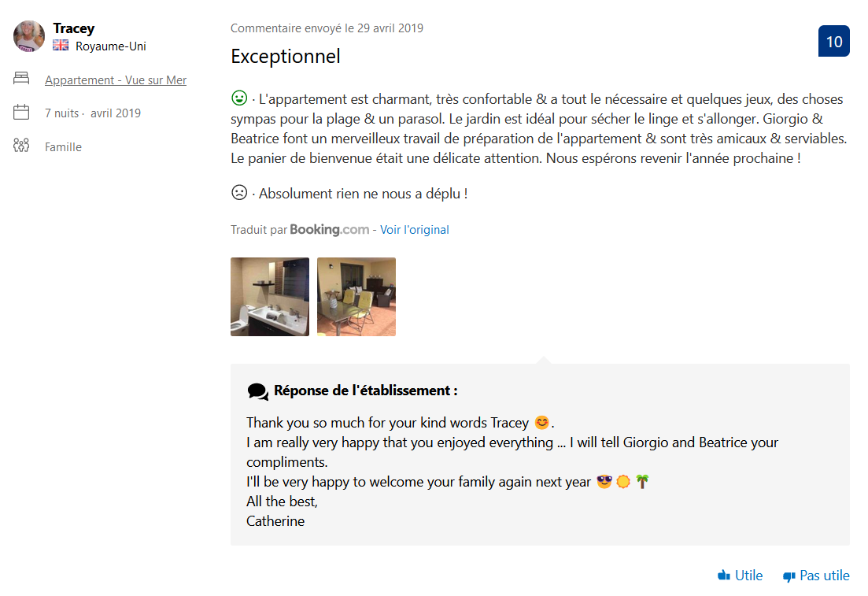Click the thumbs-down Pas utile icon
The image size is (868, 596).
[x=789, y=576]
